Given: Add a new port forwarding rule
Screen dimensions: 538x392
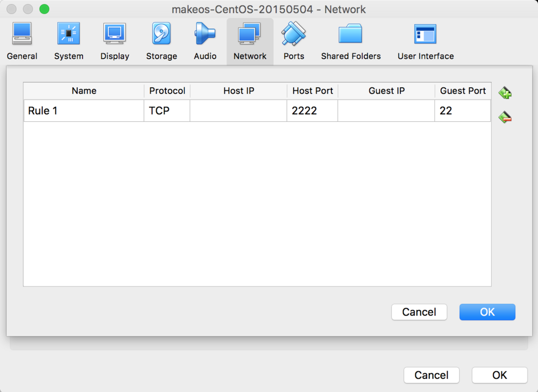Looking at the screenshot, I should pyautogui.click(x=505, y=92).
